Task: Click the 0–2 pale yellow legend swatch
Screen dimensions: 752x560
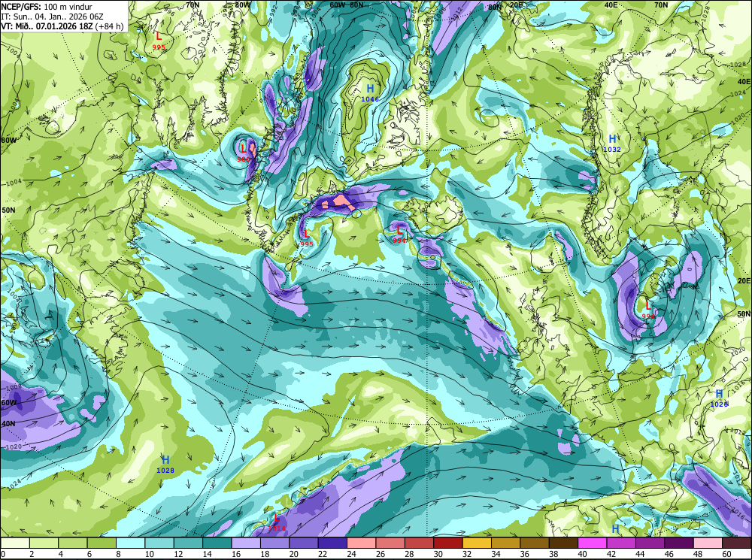Action: (15, 543)
